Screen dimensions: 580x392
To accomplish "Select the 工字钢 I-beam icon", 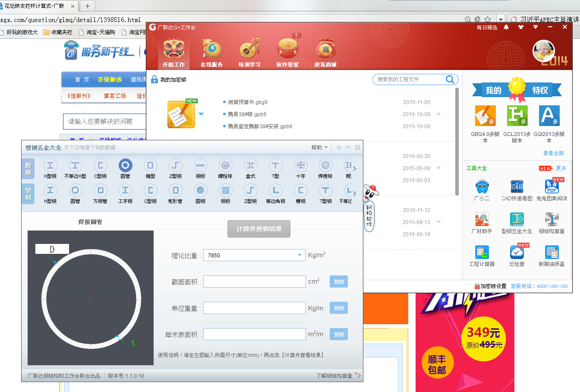I will click(x=125, y=190).
